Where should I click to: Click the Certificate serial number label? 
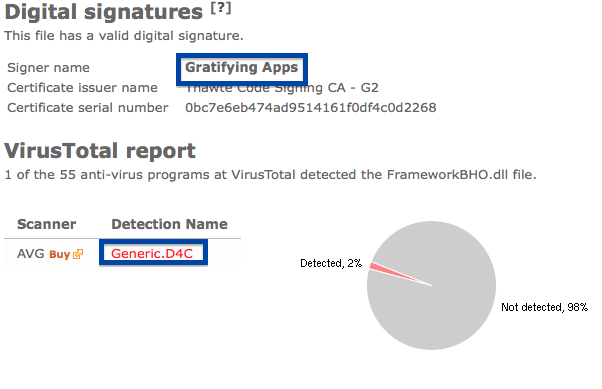pos(88,108)
